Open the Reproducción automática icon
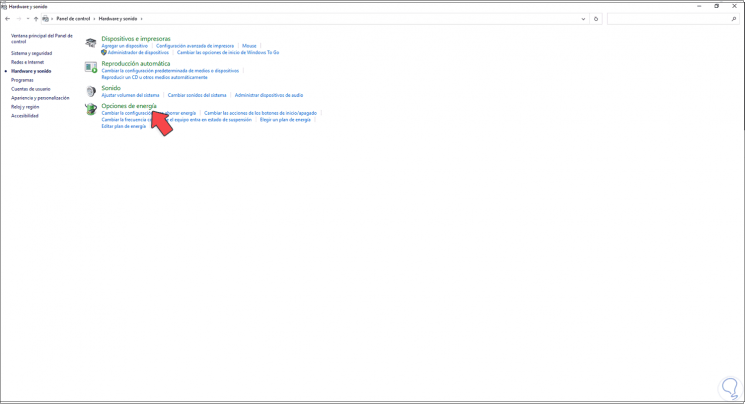Viewport: 745px width, 404px height. coord(90,67)
